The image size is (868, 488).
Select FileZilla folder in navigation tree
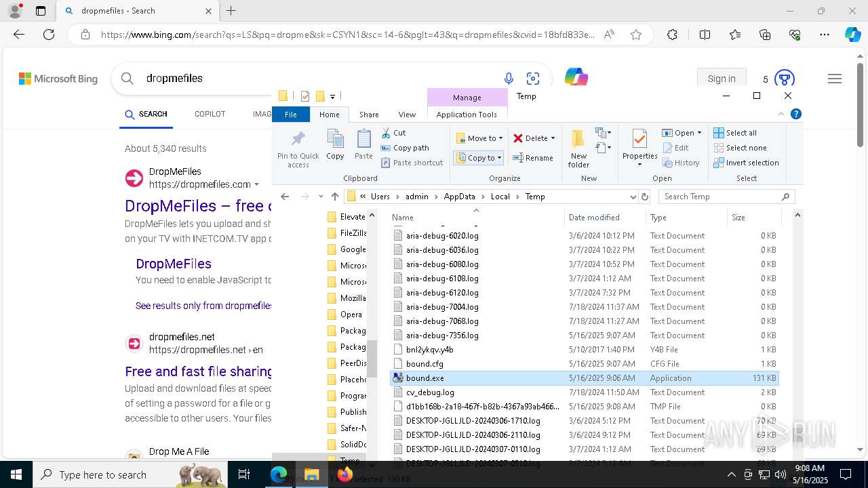point(346,233)
